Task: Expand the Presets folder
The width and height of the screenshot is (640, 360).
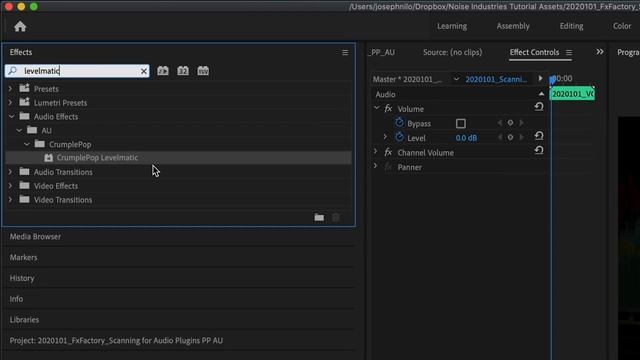Action: point(11,89)
